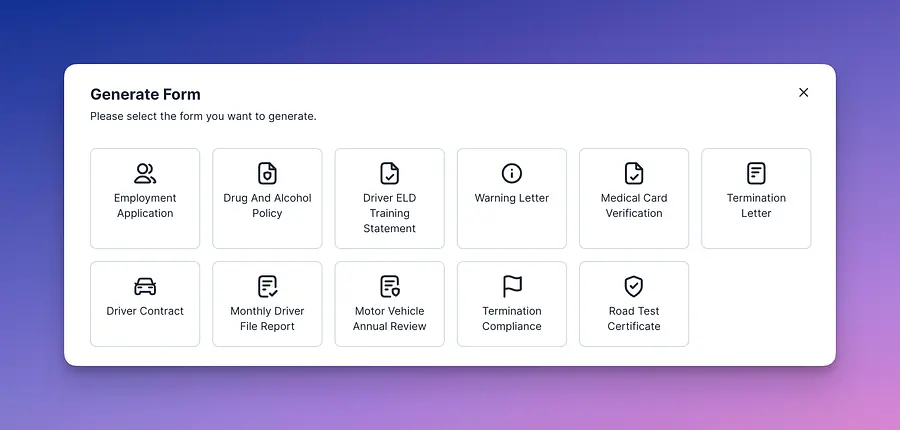The width and height of the screenshot is (900, 430).
Task: Select the 'Motor Vehicle Annual Review' label text
Action: (389, 319)
